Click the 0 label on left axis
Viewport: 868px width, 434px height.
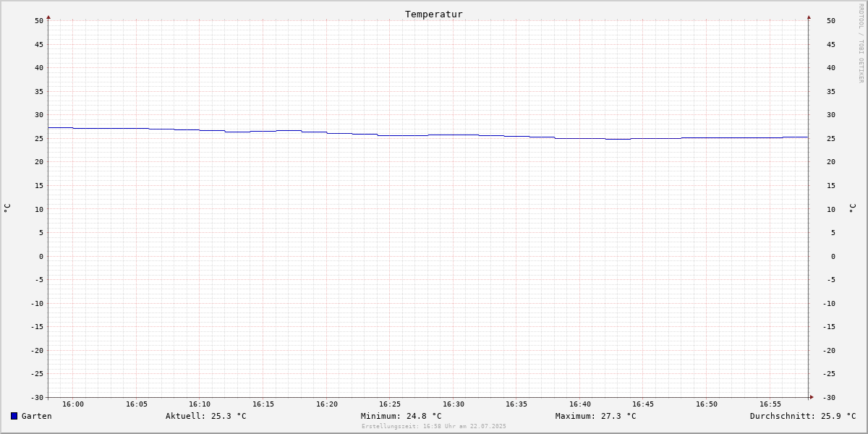(x=41, y=256)
